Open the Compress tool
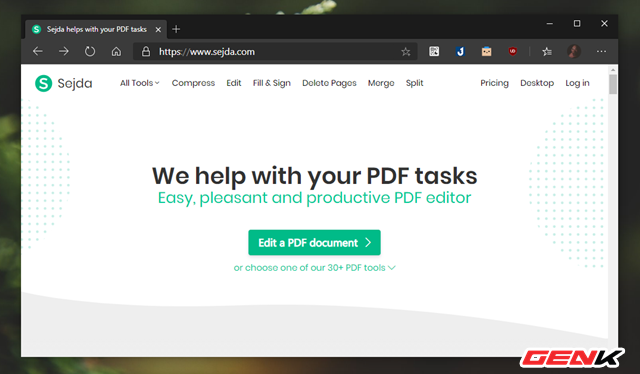 click(193, 83)
